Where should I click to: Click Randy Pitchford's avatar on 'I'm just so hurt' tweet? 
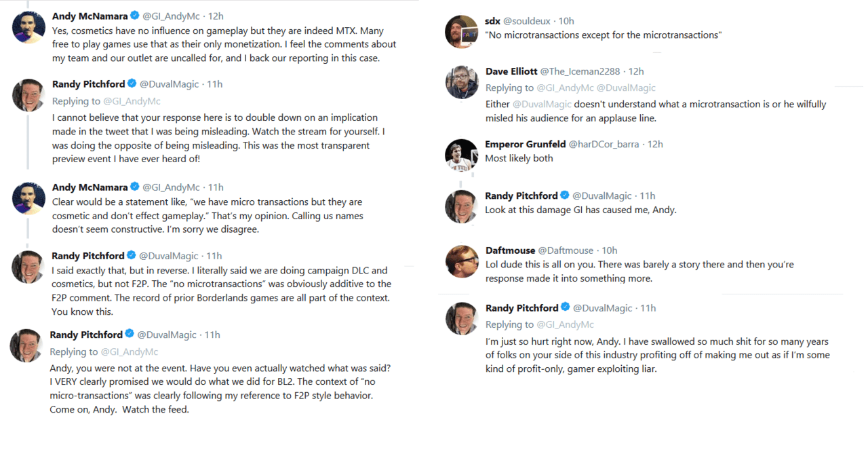tap(462, 319)
